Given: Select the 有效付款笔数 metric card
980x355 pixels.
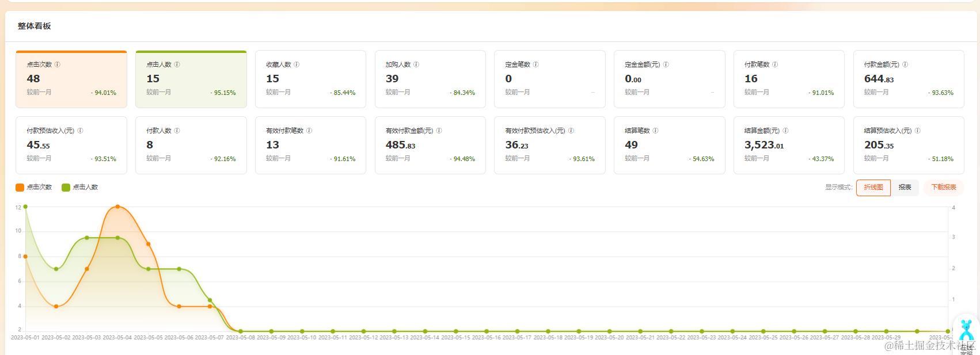Looking at the screenshot, I should click(310, 146).
